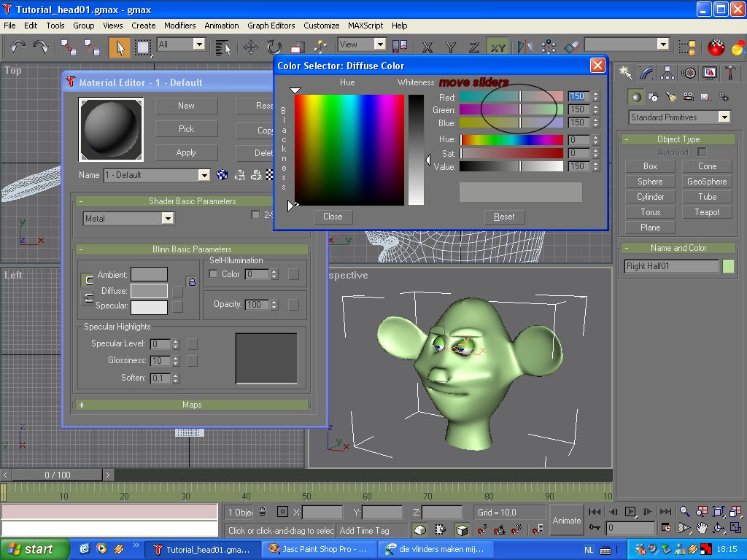
Task: Select the Cameras category icon
Action: pyautogui.click(x=688, y=96)
